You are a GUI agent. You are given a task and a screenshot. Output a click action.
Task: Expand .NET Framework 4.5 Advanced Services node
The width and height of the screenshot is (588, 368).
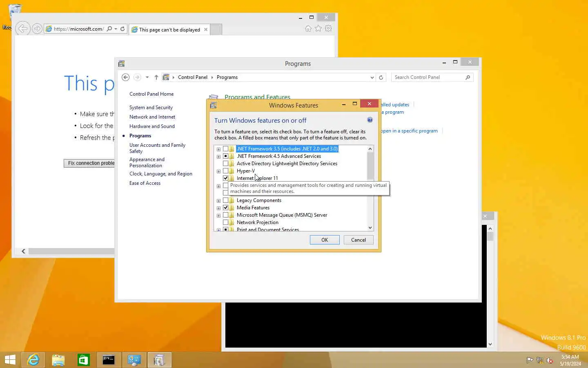[218, 157]
